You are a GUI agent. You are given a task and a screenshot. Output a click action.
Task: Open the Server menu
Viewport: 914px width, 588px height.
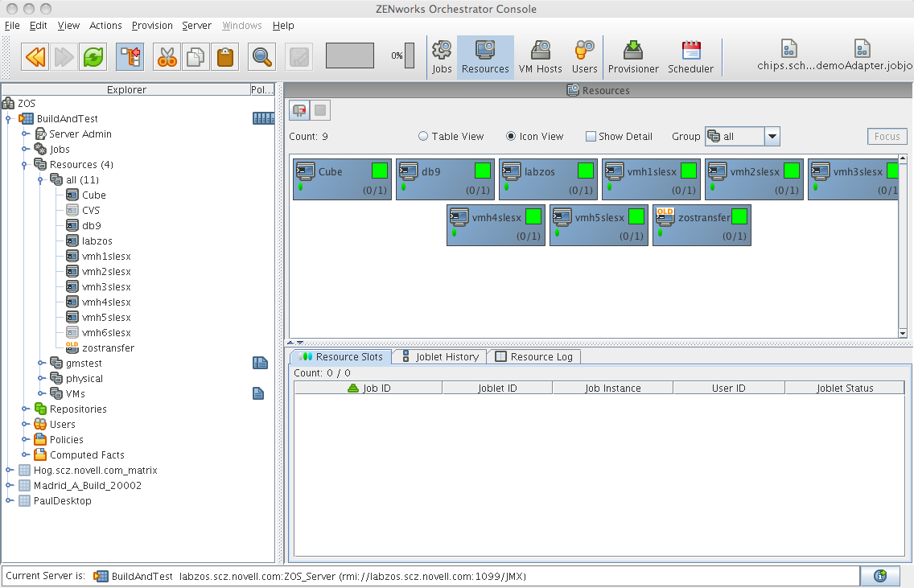point(196,26)
